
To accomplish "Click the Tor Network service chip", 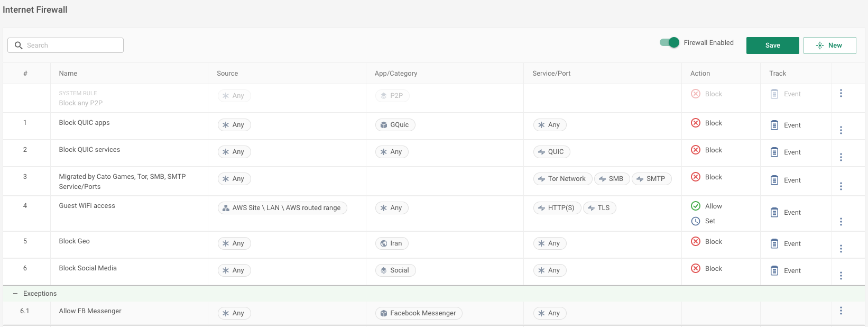I will pos(562,179).
